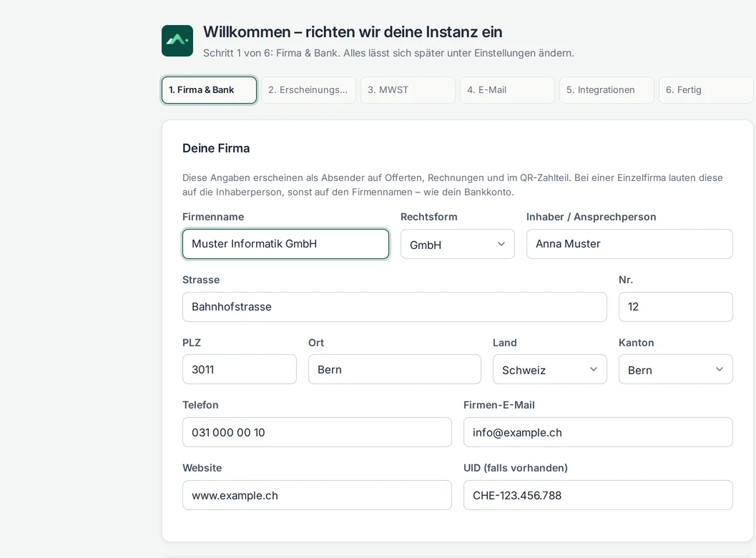Open the 5. Integrationen step tab
The width and height of the screenshot is (756, 558).
point(607,90)
